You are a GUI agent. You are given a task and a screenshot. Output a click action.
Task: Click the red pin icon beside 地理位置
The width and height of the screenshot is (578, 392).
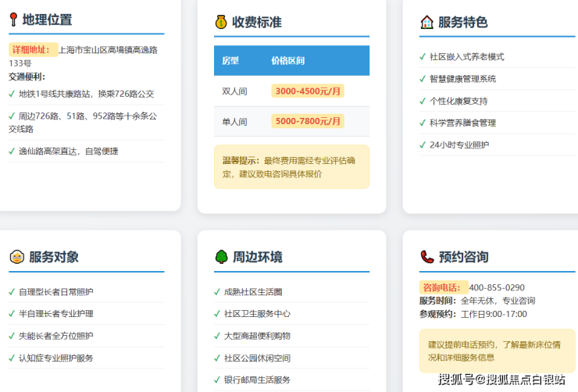pos(13,20)
